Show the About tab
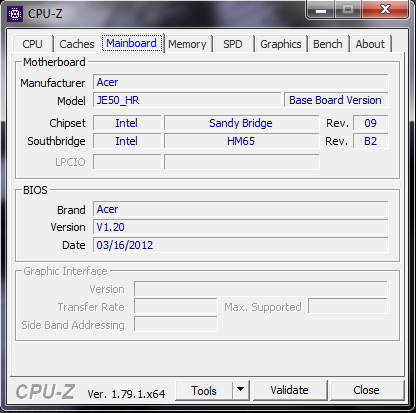The width and height of the screenshot is (416, 413). pos(370,44)
